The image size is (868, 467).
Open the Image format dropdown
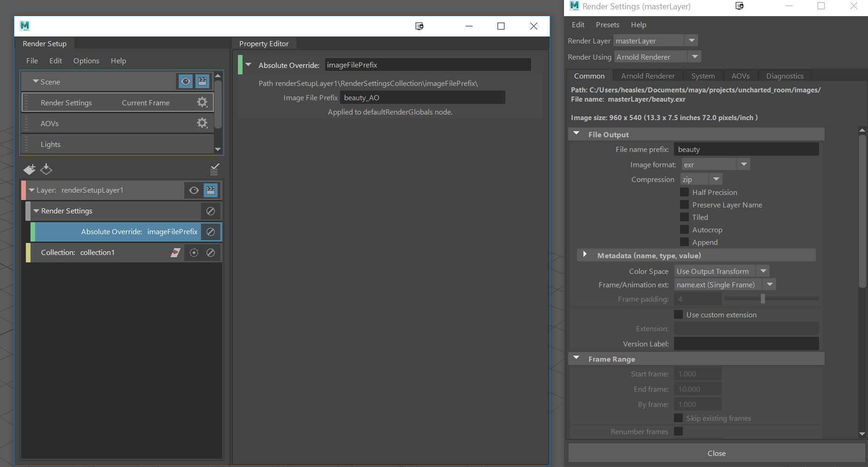743,164
